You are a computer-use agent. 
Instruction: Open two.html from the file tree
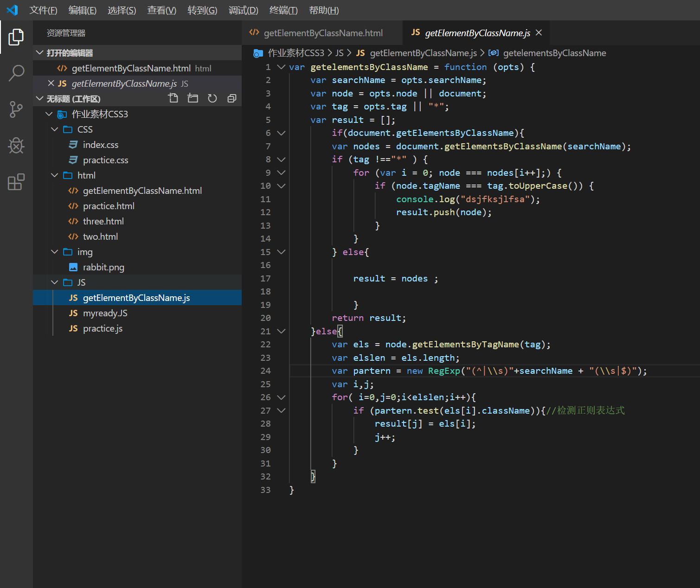tap(137, 236)
